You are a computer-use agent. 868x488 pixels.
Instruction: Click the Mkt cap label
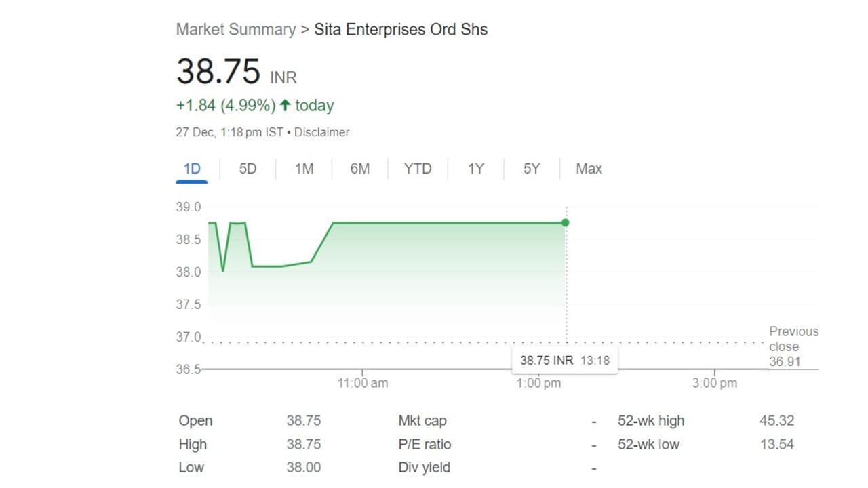[x=422, y=421]
